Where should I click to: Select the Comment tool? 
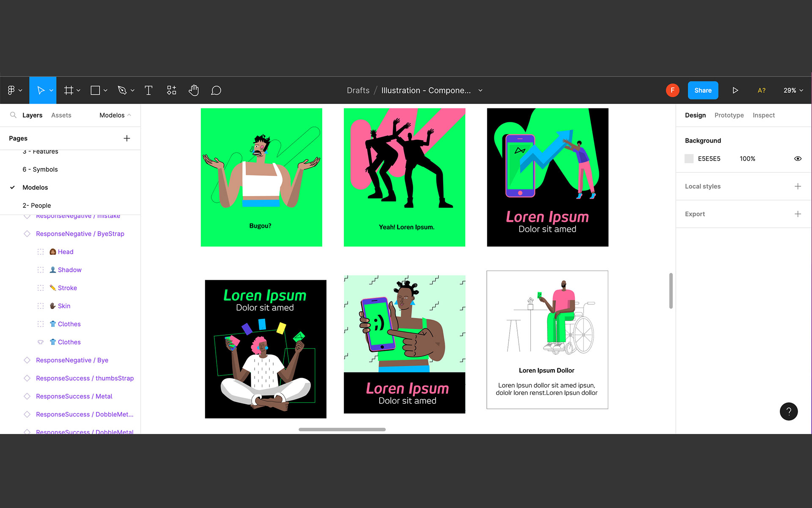click(216, 90)
